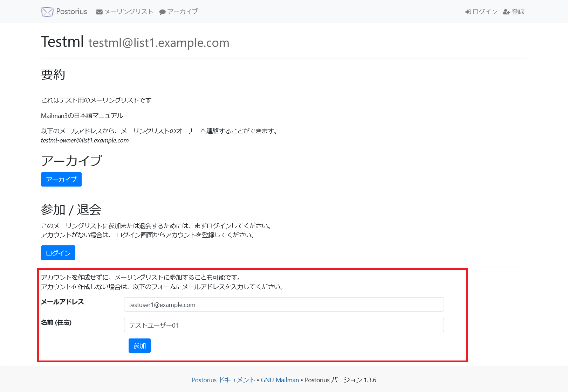Click the 名前 (任意) field label

pos(56,323)
